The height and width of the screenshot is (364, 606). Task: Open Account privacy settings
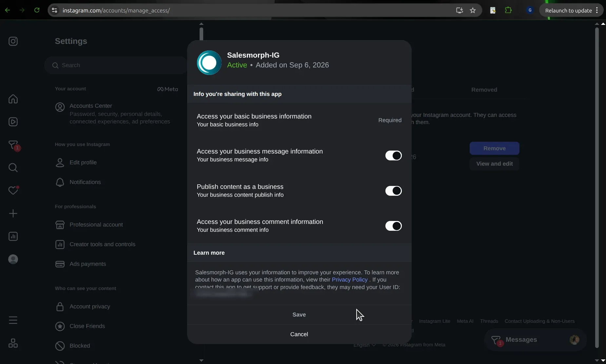point(116,306)
